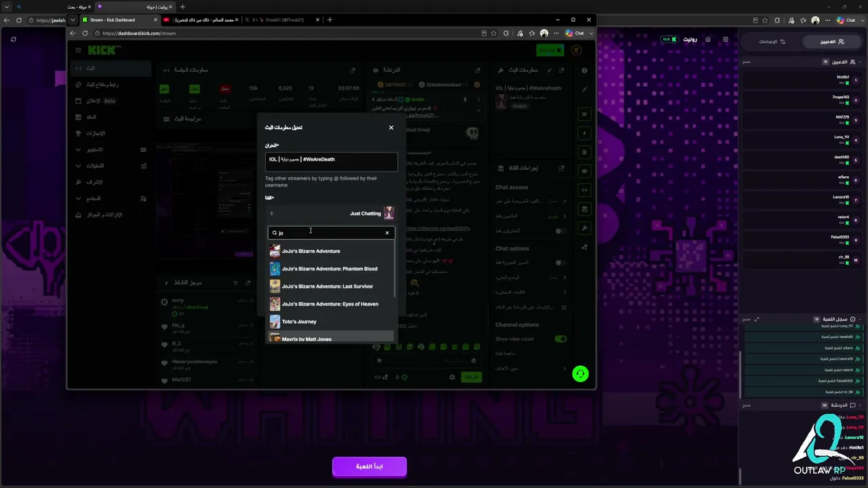868x488 pixels.
Task: Click the purple ابدأ اللعبة start game button
Action: (x=370, y=466)
